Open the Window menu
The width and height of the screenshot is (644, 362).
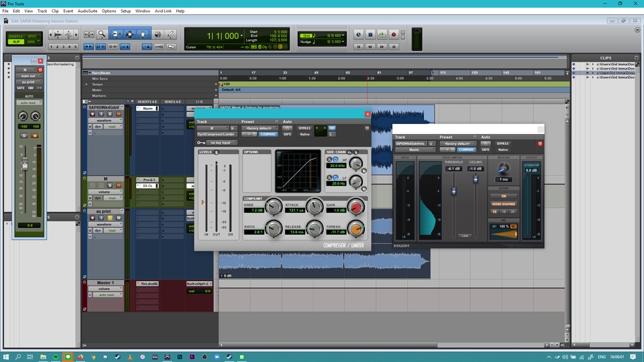point(142,11)
